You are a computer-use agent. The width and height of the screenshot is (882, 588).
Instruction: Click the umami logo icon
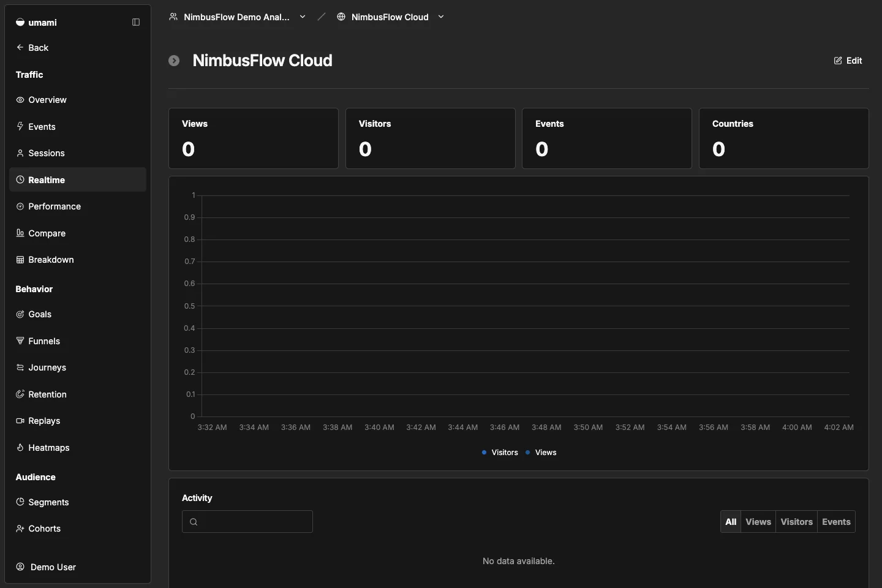click(x=20, y=22)
